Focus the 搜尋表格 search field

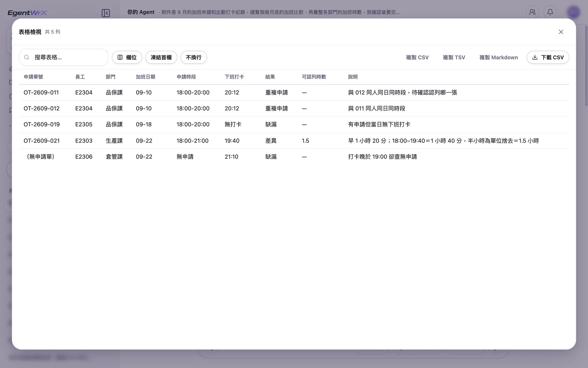pos(64,57)
